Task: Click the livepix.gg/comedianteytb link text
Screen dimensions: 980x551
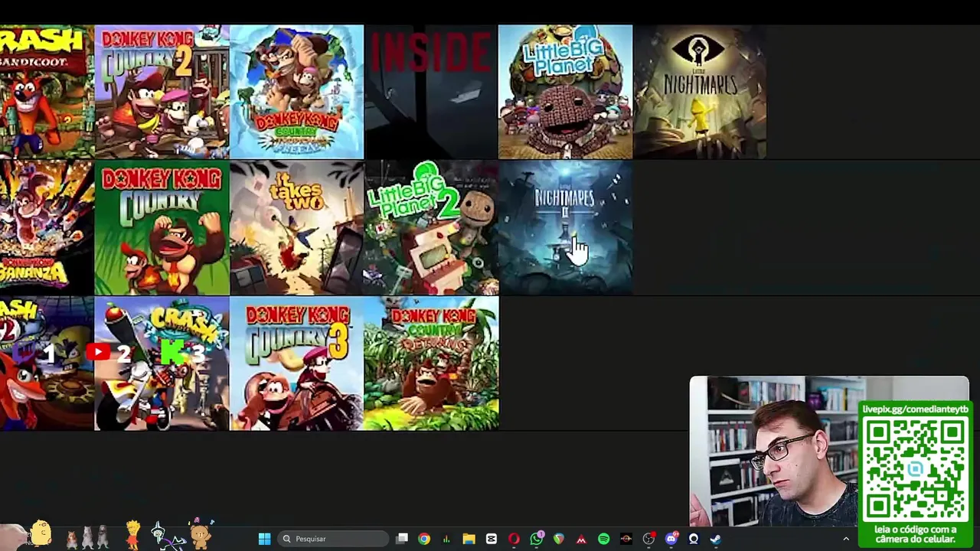Action: point(915,409)
